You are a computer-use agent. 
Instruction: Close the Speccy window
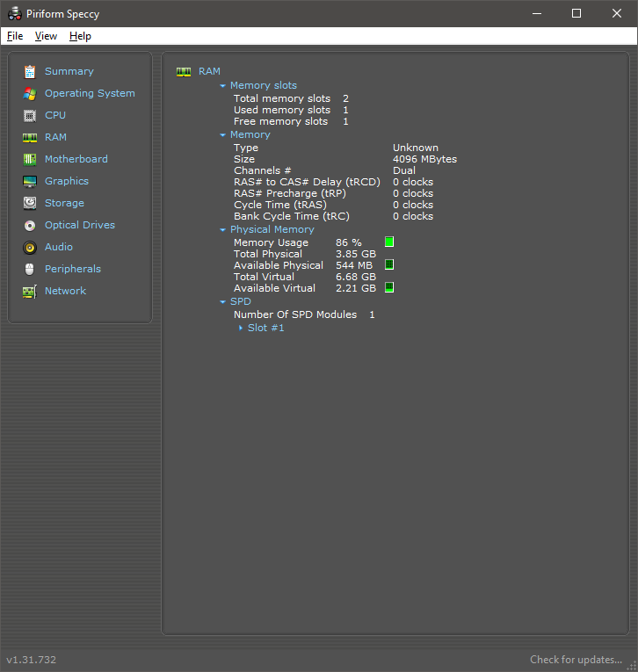(x=617, y=14)
